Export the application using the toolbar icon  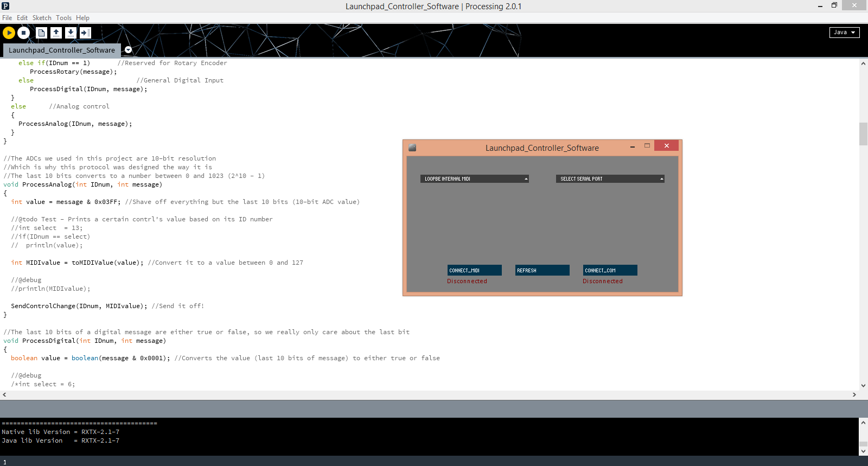(x=85, y=33)
